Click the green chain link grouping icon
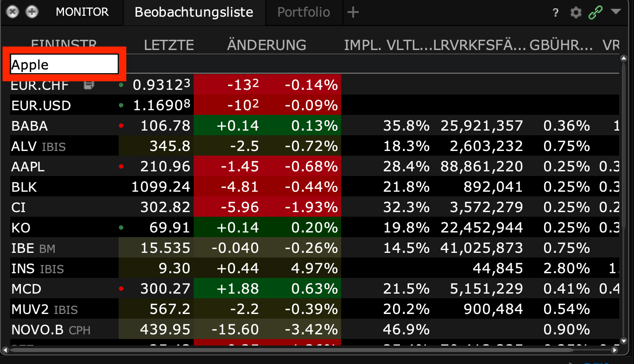Screen dimensions: 634x364 pos(595,13)
